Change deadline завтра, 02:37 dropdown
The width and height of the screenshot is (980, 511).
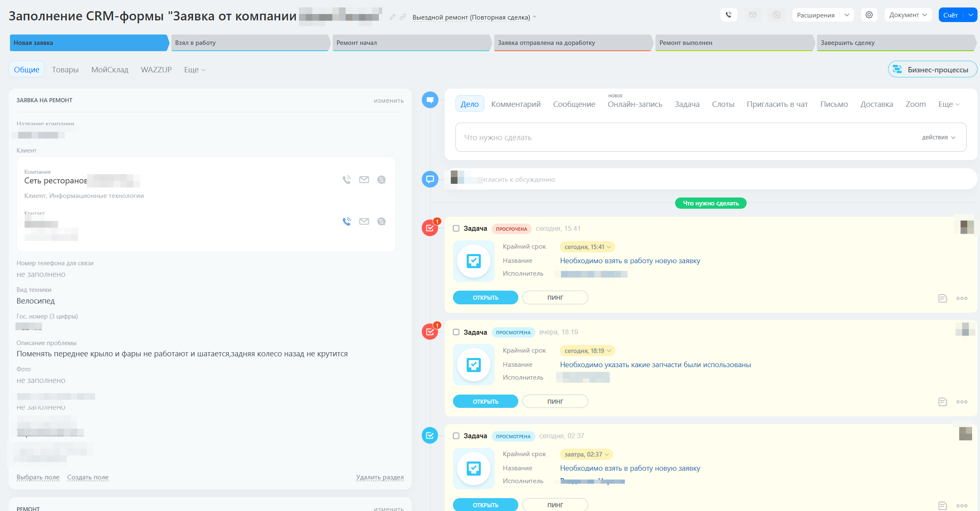tap(587, 454)
